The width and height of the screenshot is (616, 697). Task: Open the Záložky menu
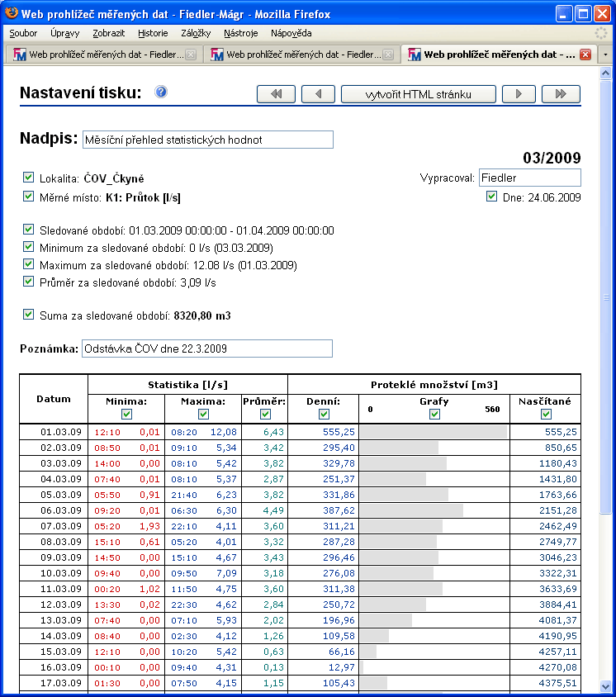point(196,33)
